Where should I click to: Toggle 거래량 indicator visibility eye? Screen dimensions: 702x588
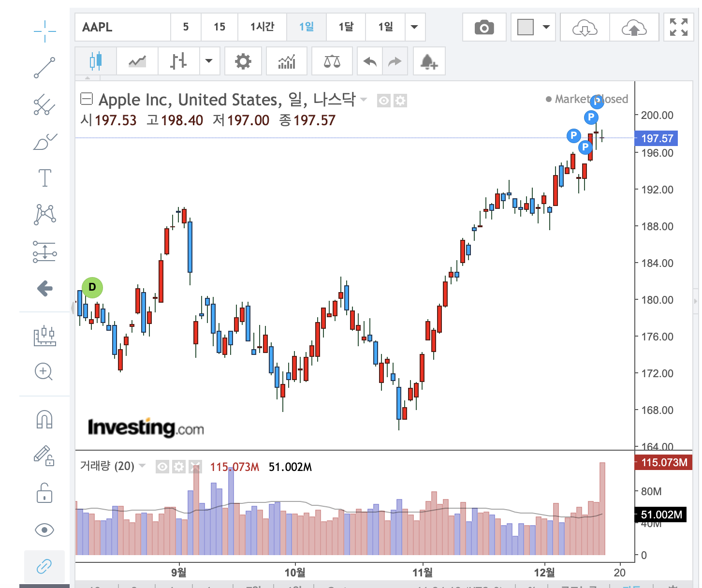pyautogui.click(x=163, y=467)
